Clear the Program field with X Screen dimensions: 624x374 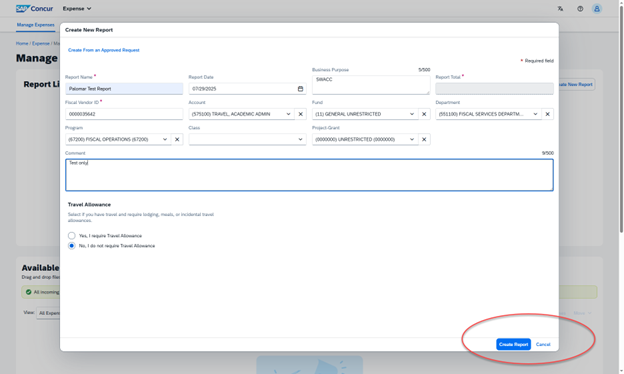coord(177,139)
